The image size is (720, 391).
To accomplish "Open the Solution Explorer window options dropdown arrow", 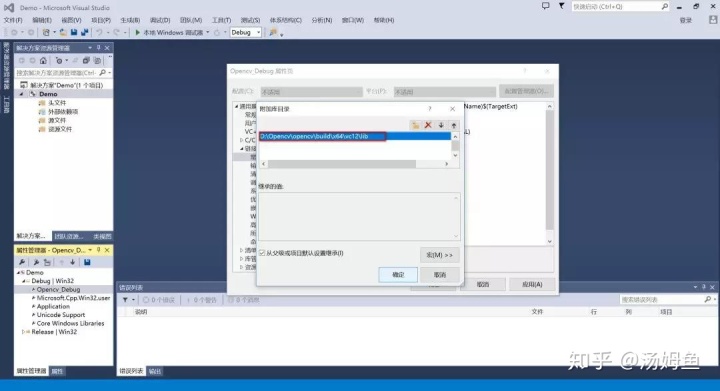I will pos(90,48).
